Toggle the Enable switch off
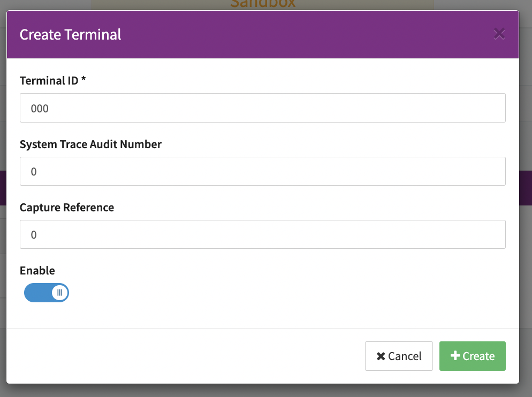Viewport: 532px width, 397px height. 47,293
